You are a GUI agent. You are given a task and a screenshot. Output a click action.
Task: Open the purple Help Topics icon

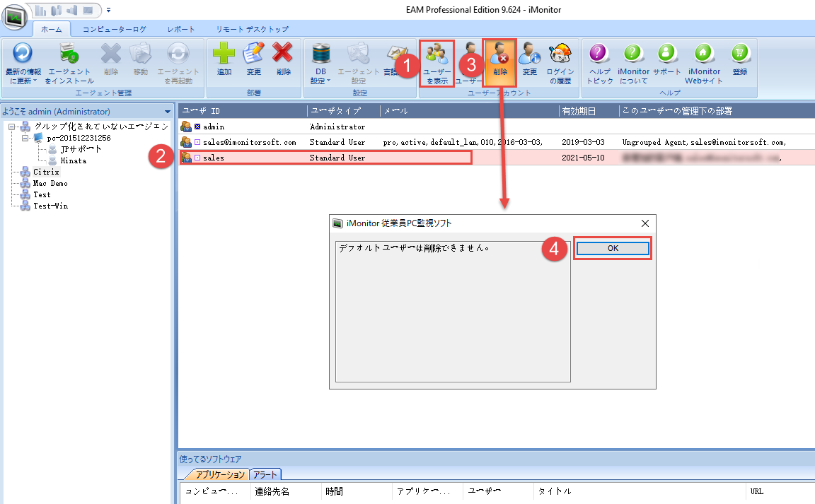coord(599,53)
